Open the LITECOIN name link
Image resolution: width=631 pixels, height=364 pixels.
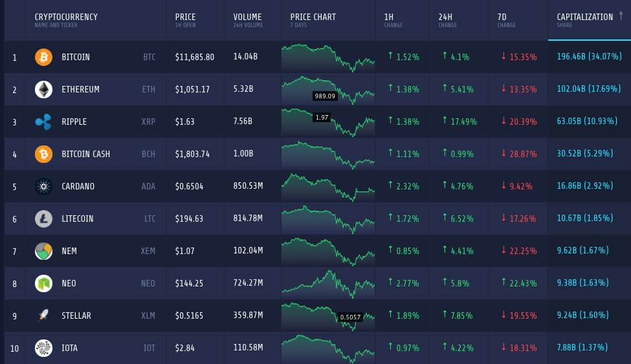(77, 219)
